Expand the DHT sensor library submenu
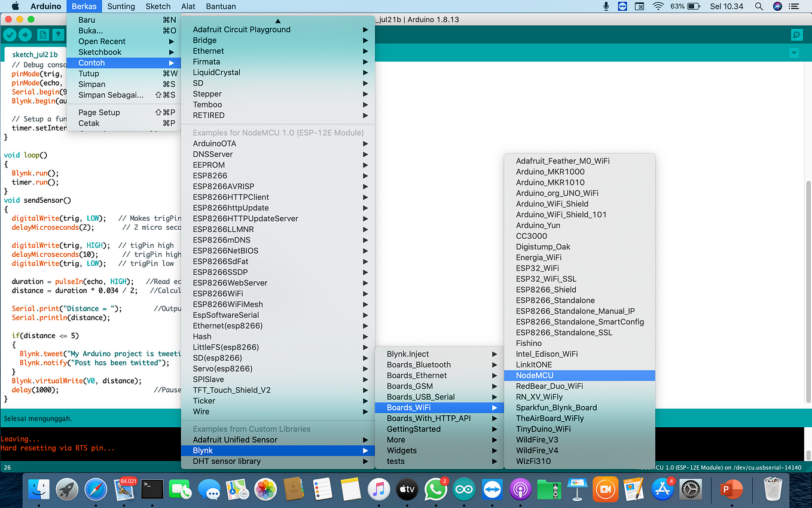This screenshot has width=812, height=508. [x=278, y=461]
